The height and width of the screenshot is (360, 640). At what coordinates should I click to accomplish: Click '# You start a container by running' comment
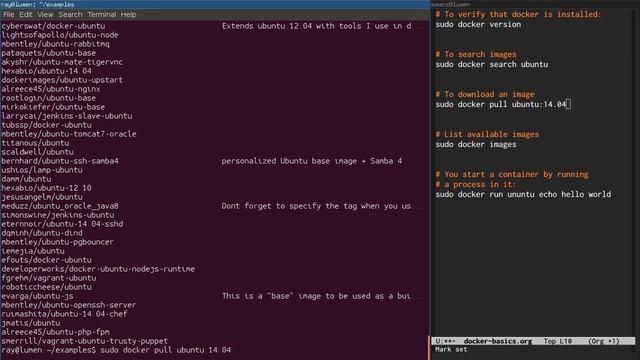coord(512,174)
